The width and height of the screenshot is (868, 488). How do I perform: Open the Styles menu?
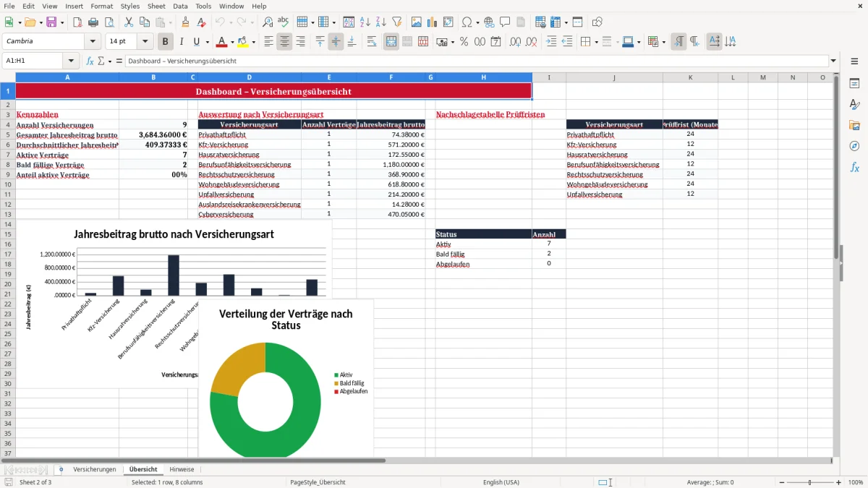tap(130, 6)
